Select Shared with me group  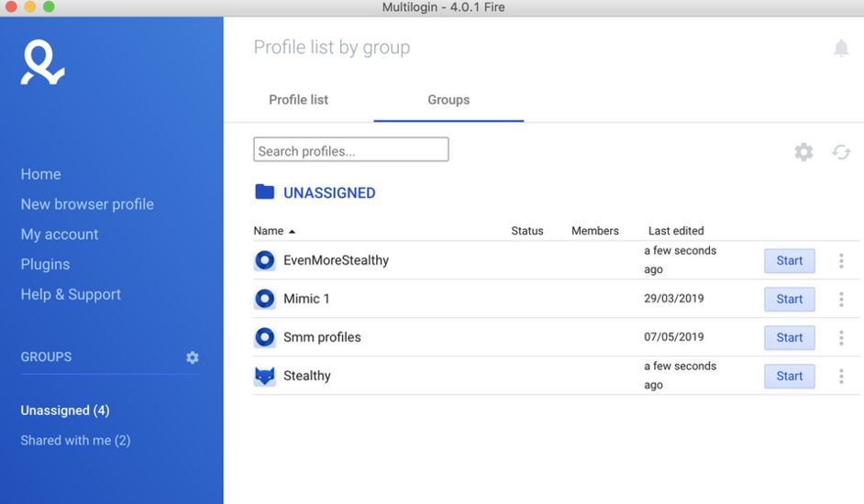tap(75, 441)
